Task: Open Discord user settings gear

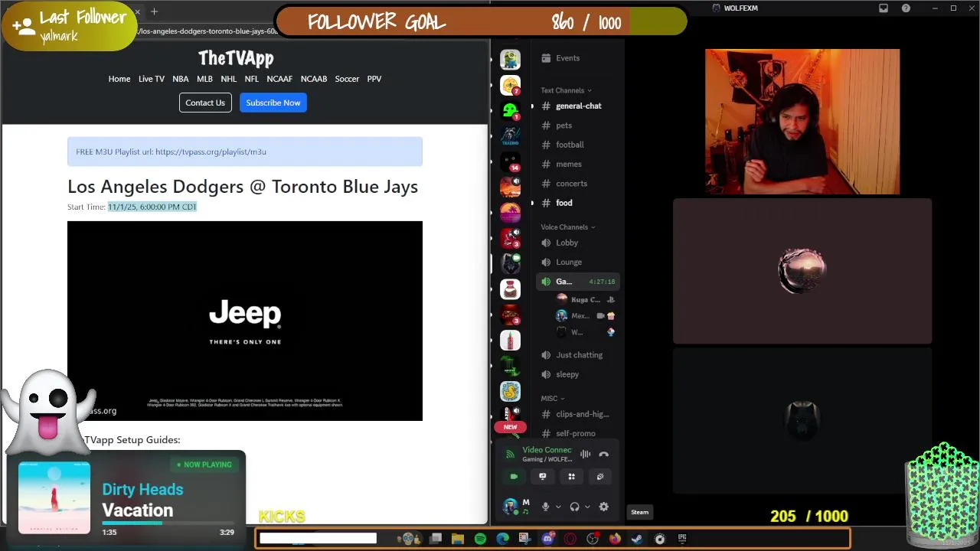Action: click(603, 507)
